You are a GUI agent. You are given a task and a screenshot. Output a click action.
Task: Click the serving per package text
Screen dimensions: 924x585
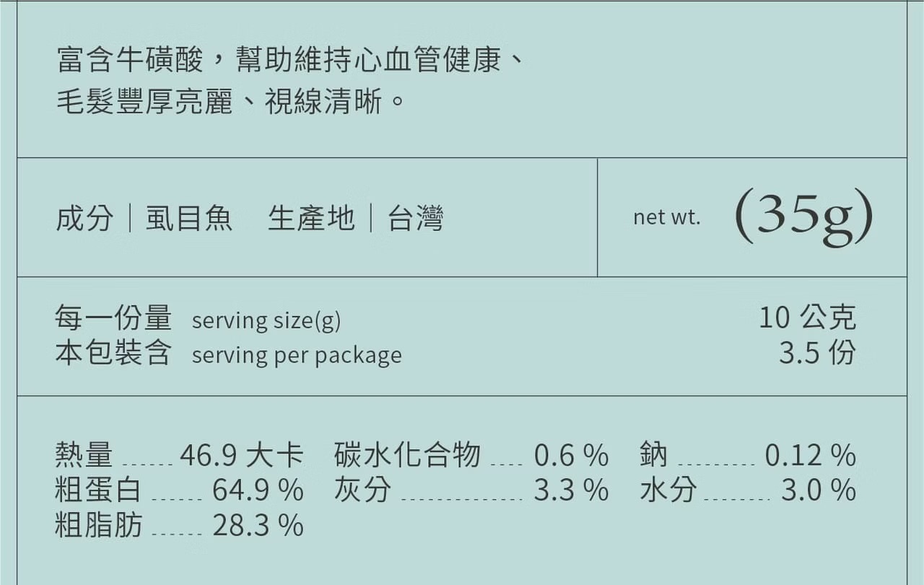(x=297, y=355)
